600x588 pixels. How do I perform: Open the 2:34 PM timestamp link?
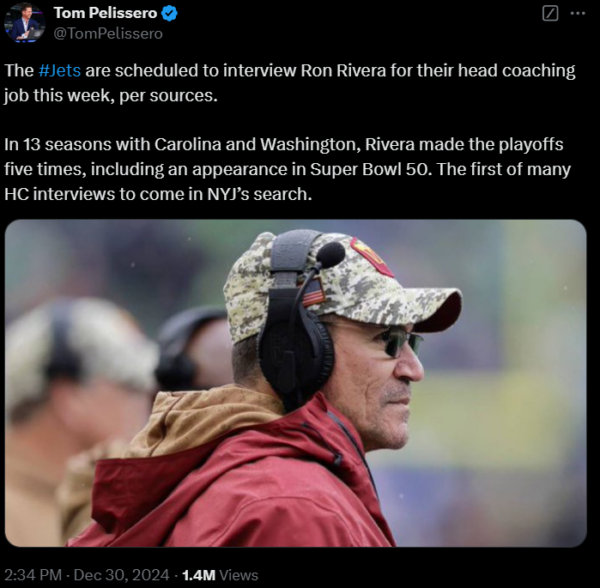pyautogui.click(x=33, y=575)
